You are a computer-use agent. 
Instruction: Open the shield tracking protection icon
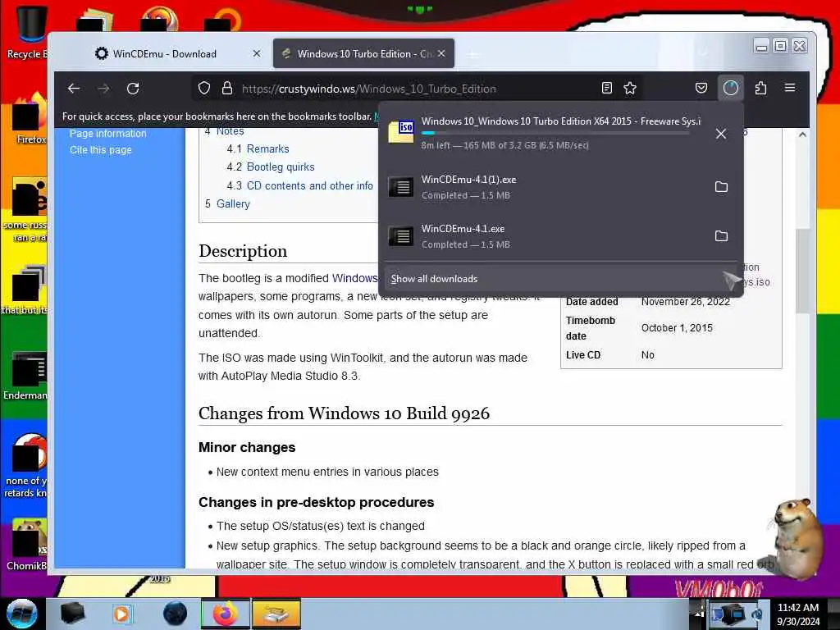point(204,89)
